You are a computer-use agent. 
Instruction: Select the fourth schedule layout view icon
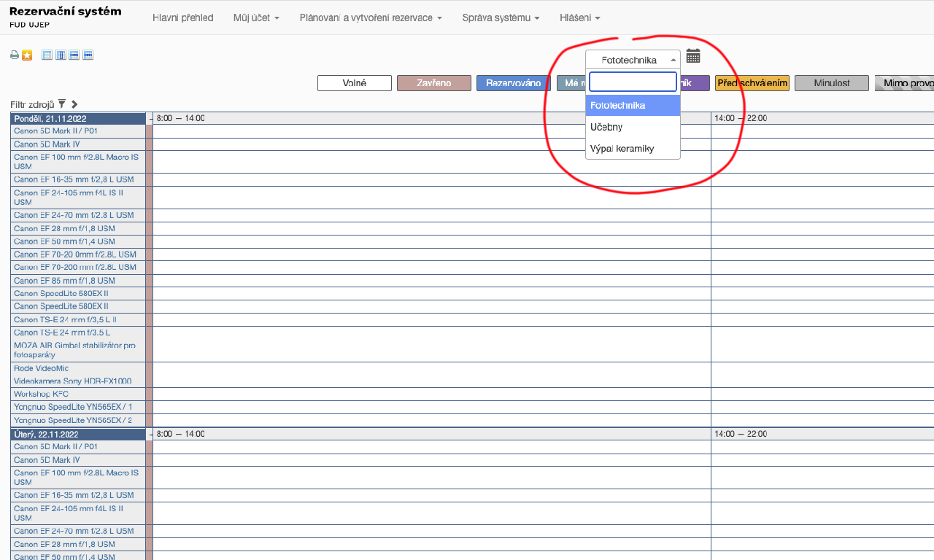click(x=88, y=55)
